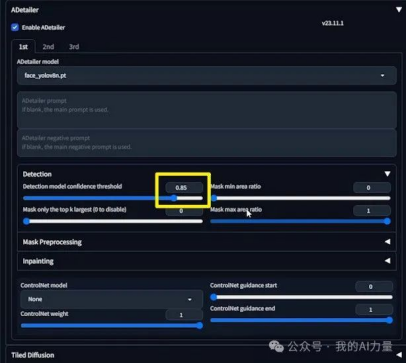Click confidence threshold slider handle

point(174,198)
